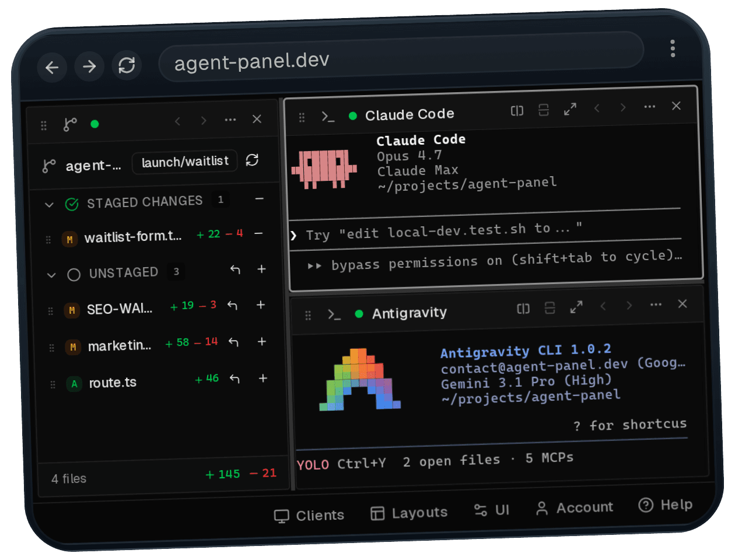Click the git branch icon in panel header
This screenshot has height=560, width=735.
click(70, 124)
